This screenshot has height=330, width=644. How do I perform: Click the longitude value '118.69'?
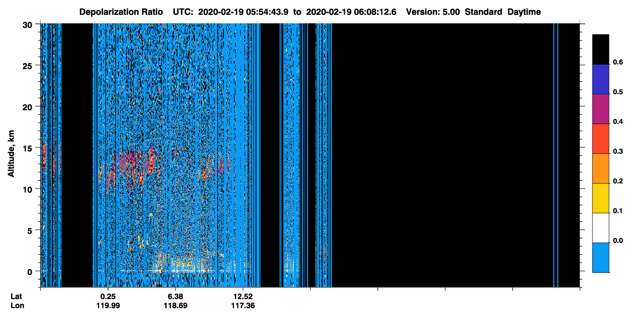(175, 305)
